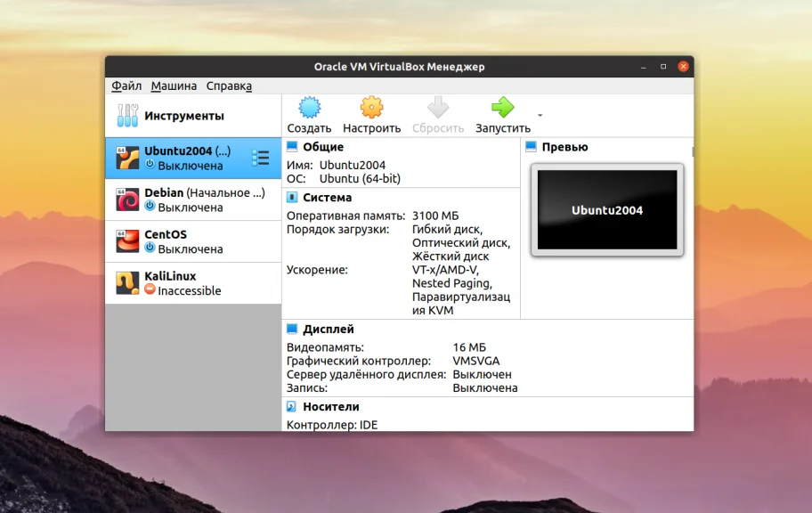Click the Оперативная память label
The height and width of the screenshot is (513, 812).
346,216
